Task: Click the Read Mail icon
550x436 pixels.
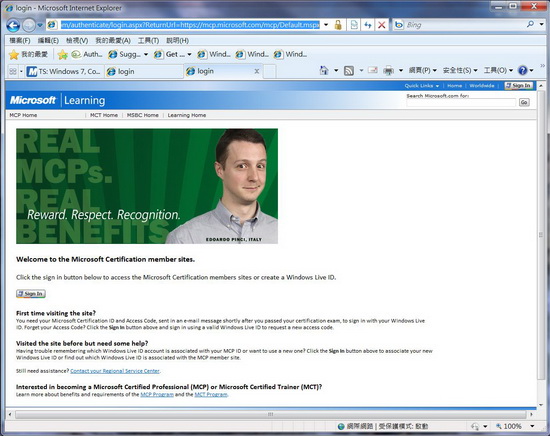Action: pyautogui.click(x=373, y=71)
